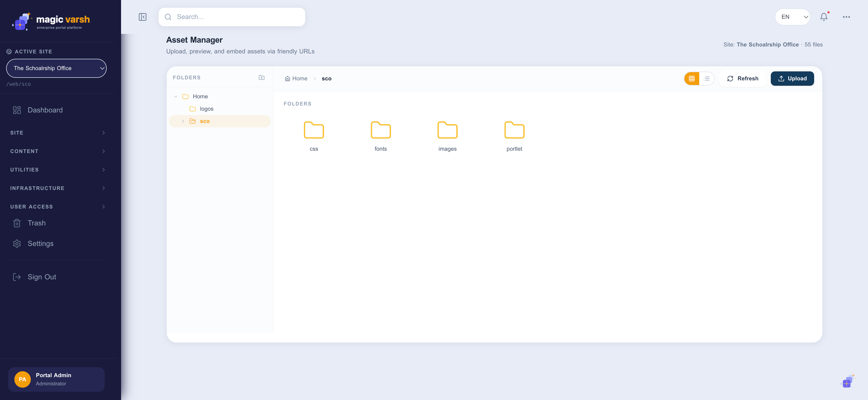This screenshot has height=400, width=868.
Task: Select sco in the folder tree
Action: [220, 121]
